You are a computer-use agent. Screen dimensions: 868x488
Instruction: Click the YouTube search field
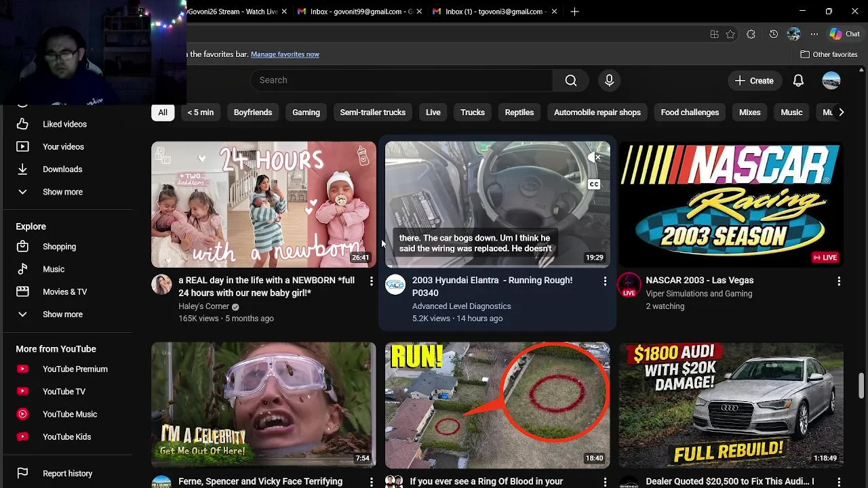pyautogui.click(x=401, y=80)
